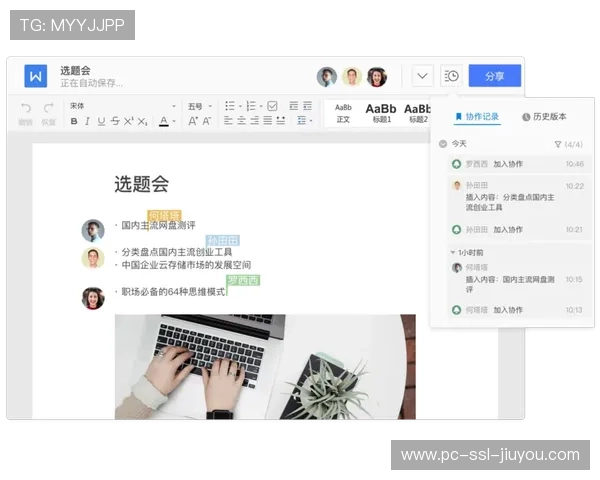Apply the 标题2 heading style

(417, 113)
